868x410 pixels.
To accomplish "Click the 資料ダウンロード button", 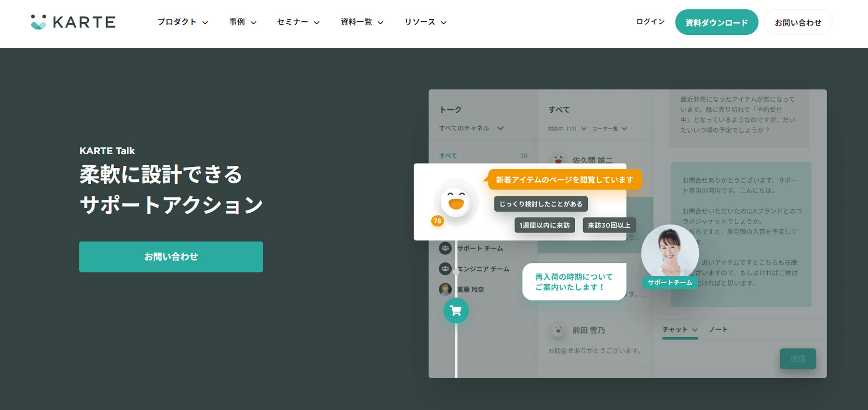I will coord(717,22).
